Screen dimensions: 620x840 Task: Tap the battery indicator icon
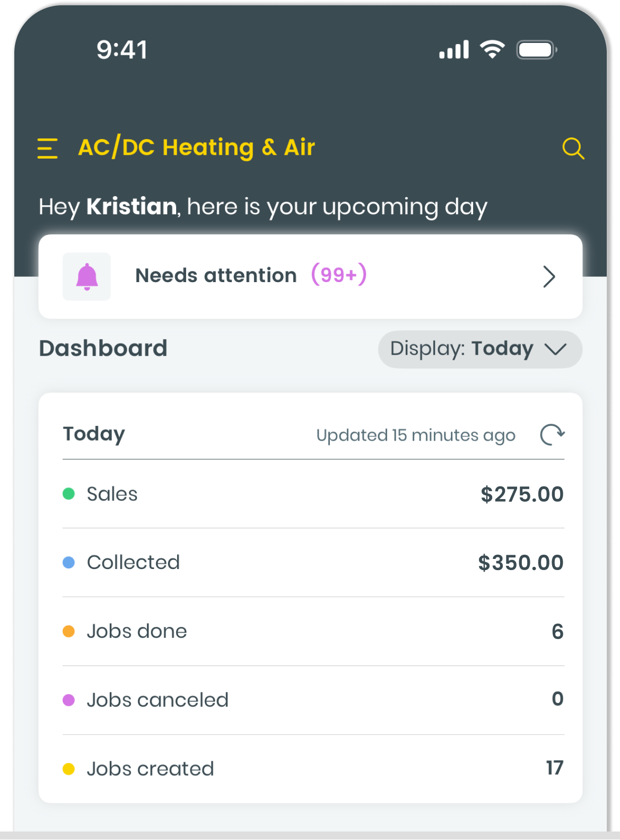point(536,50)
